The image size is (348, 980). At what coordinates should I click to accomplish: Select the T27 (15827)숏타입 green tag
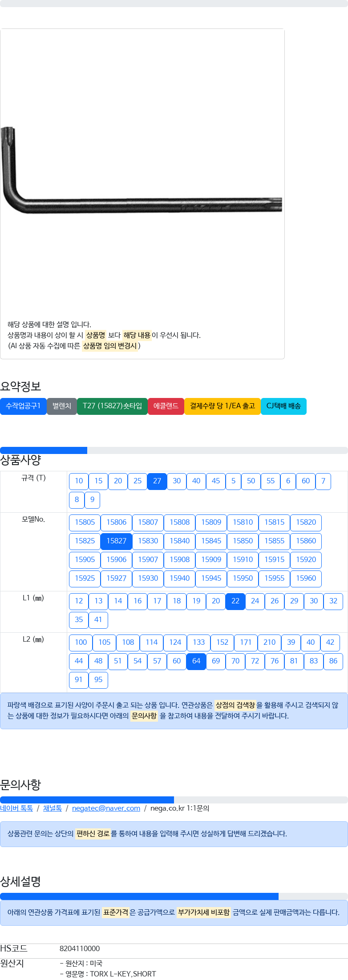point(112,406)
